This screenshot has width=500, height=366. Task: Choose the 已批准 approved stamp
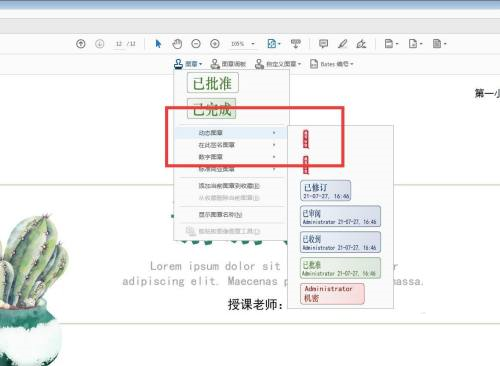pyautogui.click(x=213, y=83)
